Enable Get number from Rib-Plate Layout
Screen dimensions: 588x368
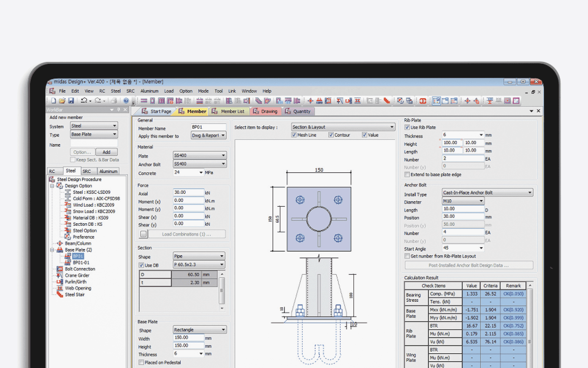point(407,256)
